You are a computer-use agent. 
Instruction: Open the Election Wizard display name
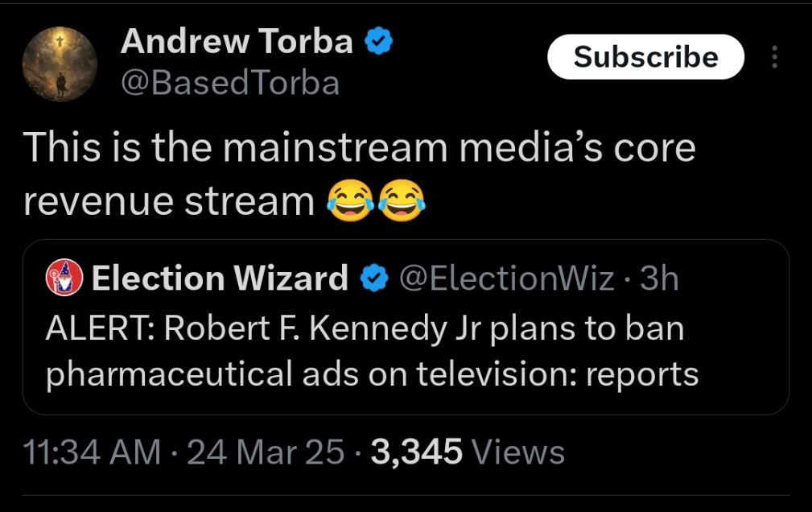220,278
